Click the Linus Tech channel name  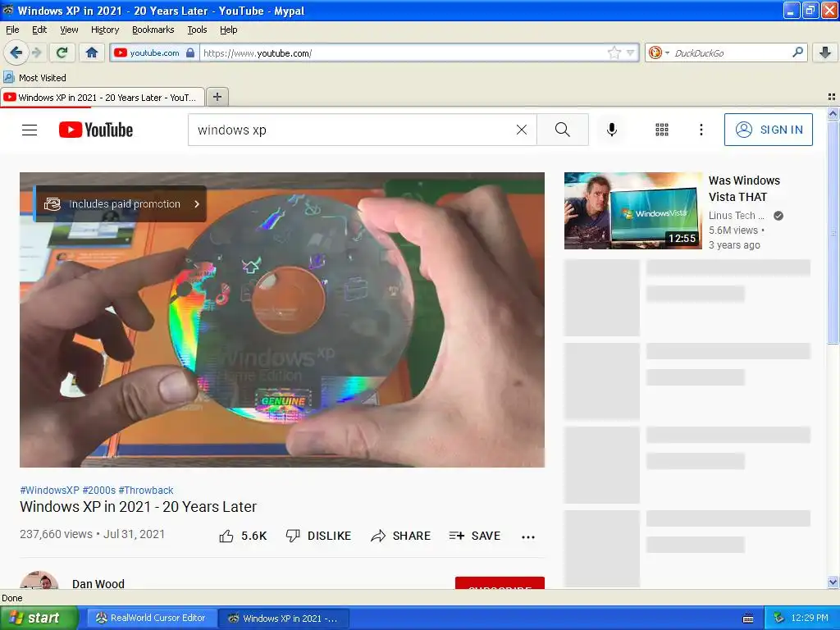tap(736, 216)
